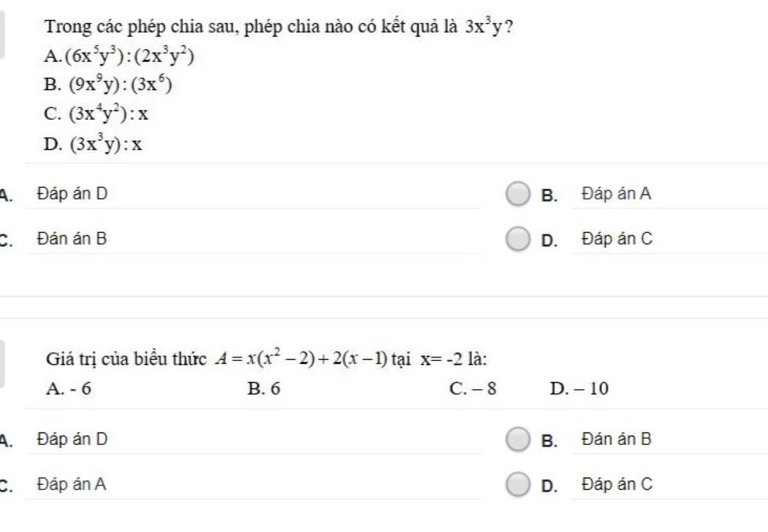Select radio button D in the second question
The height and width of the screenshot is (532, 768).
[517, 485]
